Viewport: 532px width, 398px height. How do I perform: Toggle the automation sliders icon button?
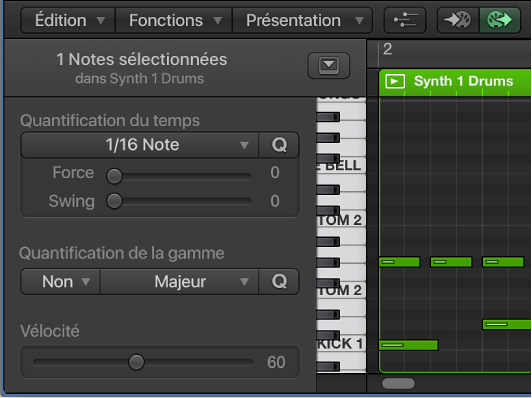pyautogui.click(x=405, y=20)
